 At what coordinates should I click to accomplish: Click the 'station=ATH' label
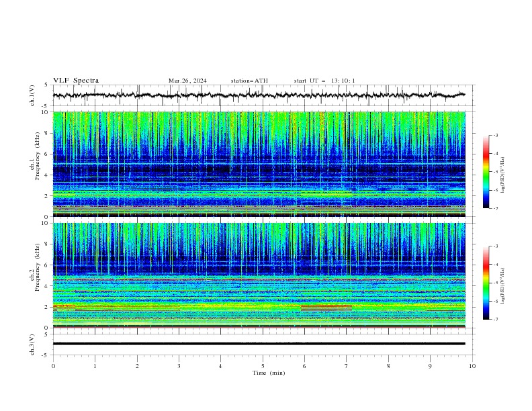coord(249,81)
